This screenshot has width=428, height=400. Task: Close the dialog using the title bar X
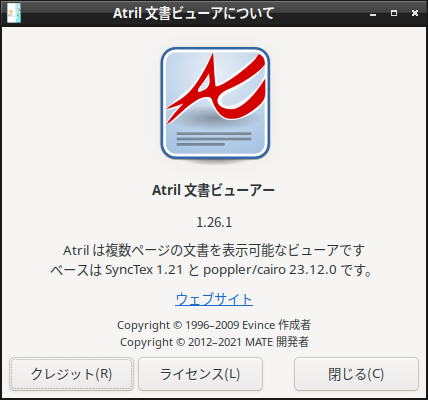click(415, 13)
